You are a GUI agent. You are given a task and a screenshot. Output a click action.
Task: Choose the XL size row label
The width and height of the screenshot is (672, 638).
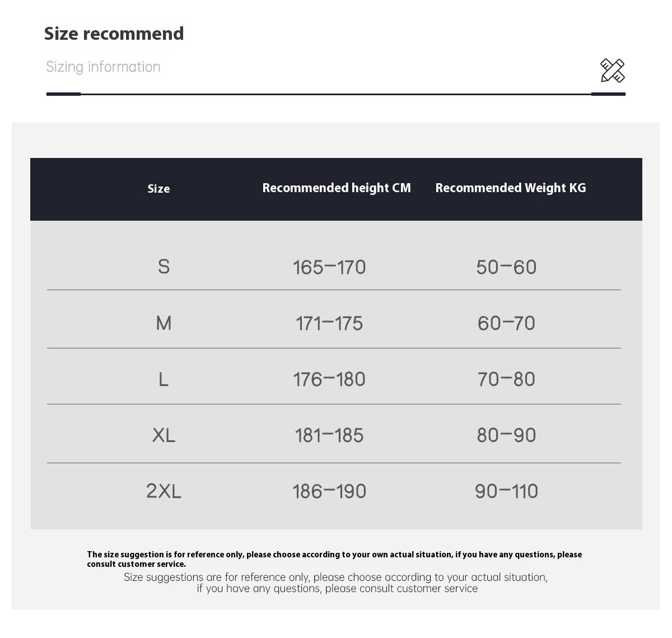164,435
